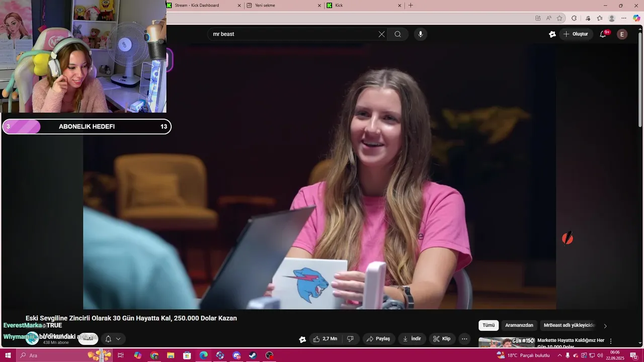Viewport: 644px width, 362px height.
Task: Open the Oluştur create menu
Action: point(576,34)
